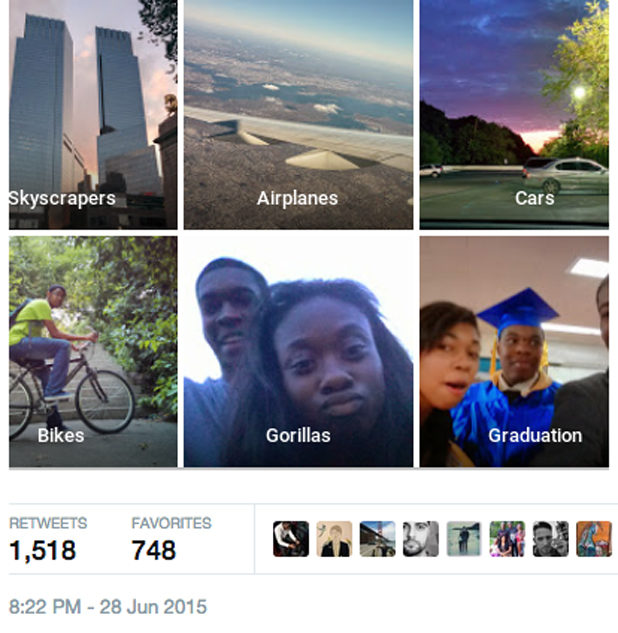Image resolution: width=618 pixels, height=633 pixels.
Task: View the 1,518 retweets count
Action: click(x=42, y=550)
